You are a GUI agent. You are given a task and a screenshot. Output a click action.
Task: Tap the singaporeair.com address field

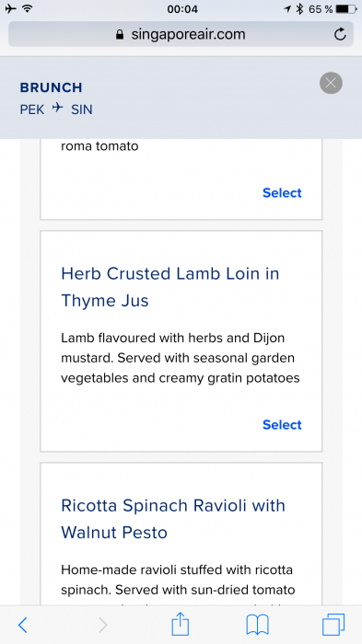click(181, 34)
